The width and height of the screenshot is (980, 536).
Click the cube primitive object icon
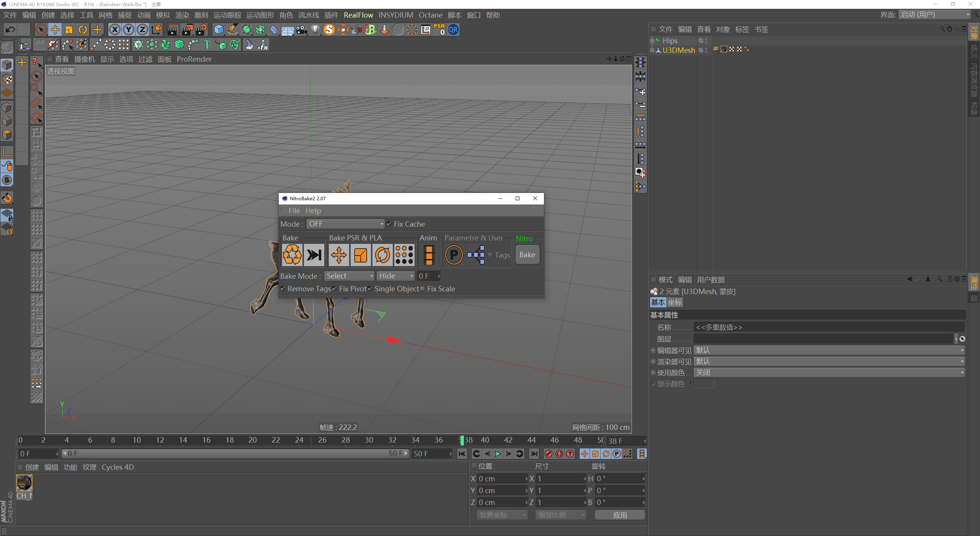(219, 29)
